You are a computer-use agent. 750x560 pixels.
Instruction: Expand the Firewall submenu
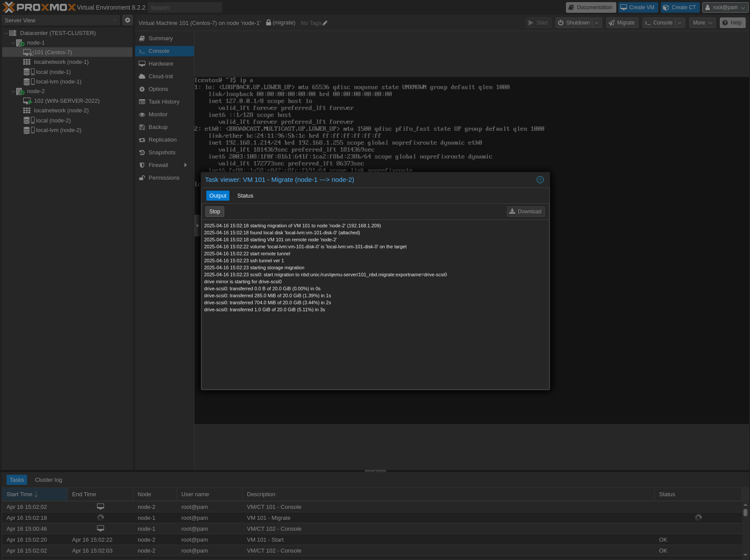tap(185, 165)
